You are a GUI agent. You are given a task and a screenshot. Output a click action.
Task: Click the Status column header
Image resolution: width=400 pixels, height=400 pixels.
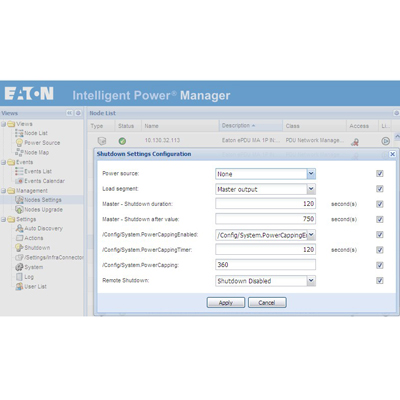pyautogui.click(x=128, y=126)
